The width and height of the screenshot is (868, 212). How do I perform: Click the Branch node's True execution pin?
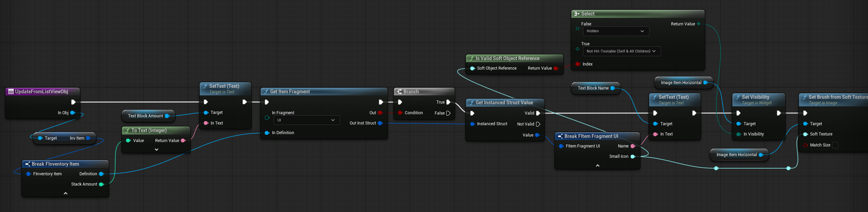point(448,102)
